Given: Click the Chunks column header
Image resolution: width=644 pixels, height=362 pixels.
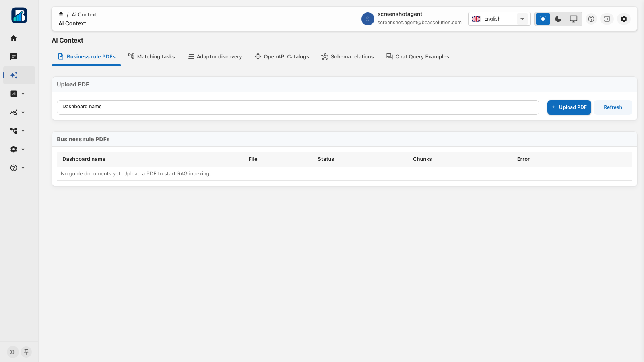Looking at the screenshot, I should coord(423,159).
